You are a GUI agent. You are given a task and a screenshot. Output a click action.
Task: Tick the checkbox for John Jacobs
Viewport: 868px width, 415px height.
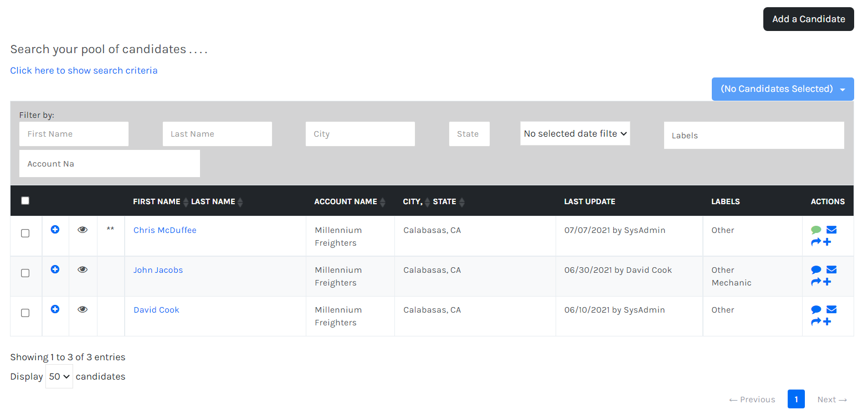point(25,273)
